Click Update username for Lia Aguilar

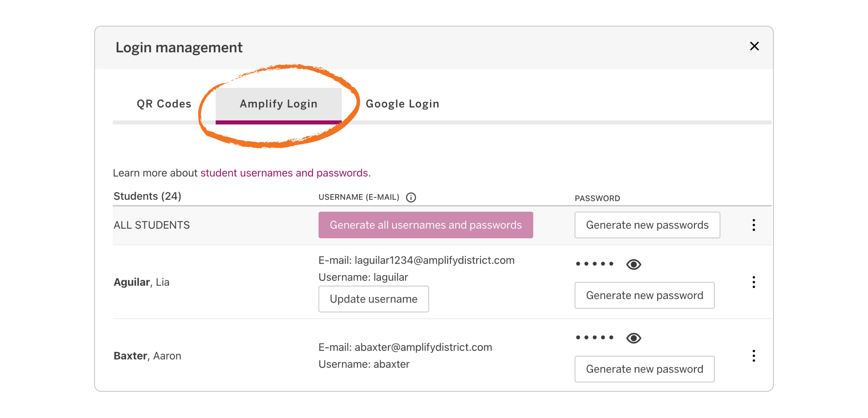tap(373, 299)
